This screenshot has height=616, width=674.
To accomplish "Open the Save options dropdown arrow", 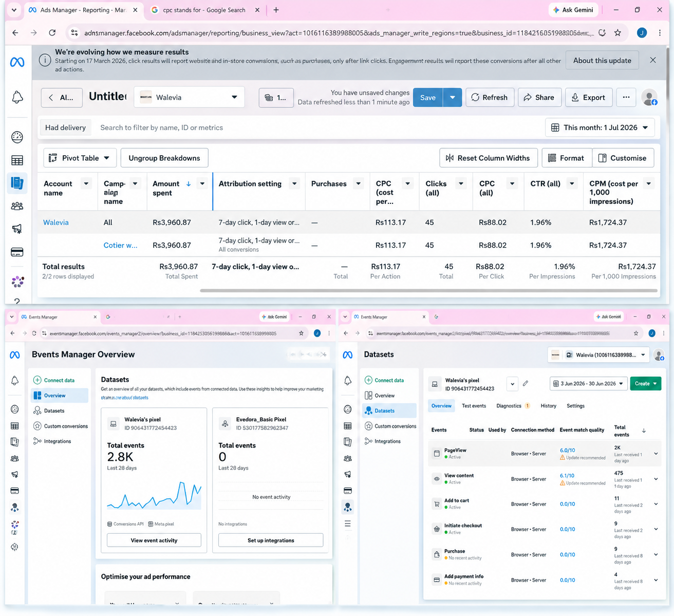I will coord(452,97).
